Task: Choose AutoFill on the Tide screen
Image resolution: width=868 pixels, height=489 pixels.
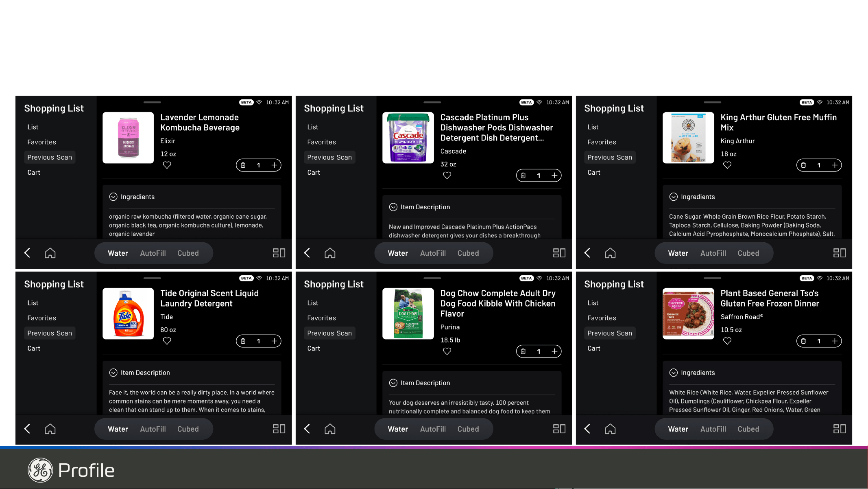Action: coord(153,429)
